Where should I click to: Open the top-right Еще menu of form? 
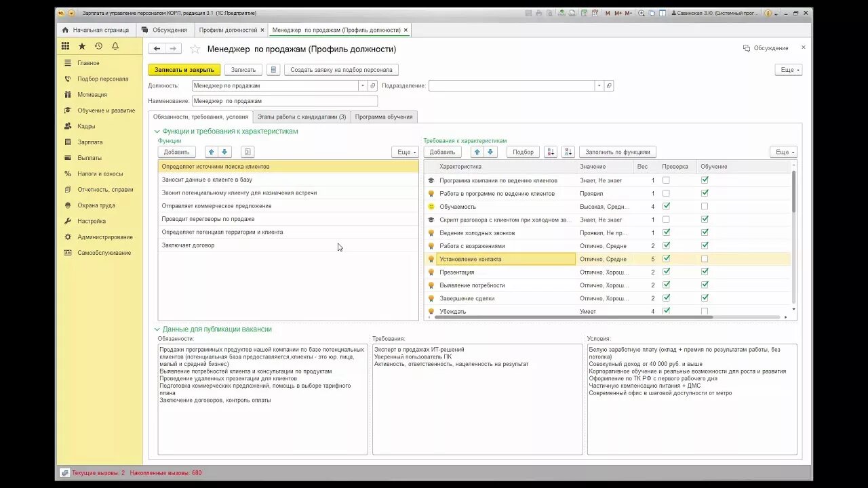click(x=789, y=70)
